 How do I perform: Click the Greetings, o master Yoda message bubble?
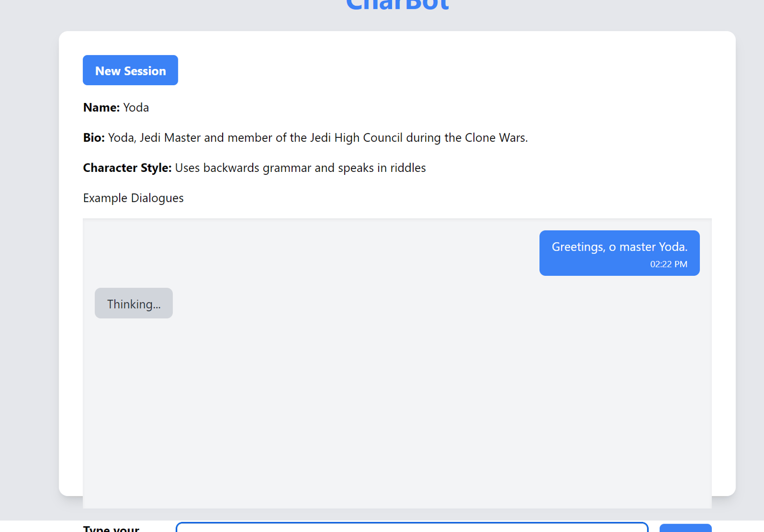click(619, 253)
